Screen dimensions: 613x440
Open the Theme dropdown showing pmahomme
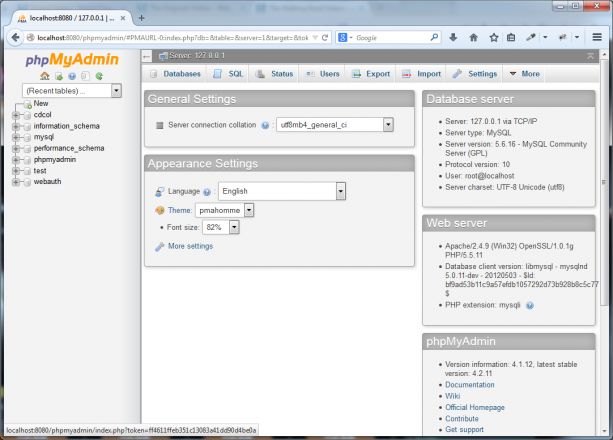225,210
